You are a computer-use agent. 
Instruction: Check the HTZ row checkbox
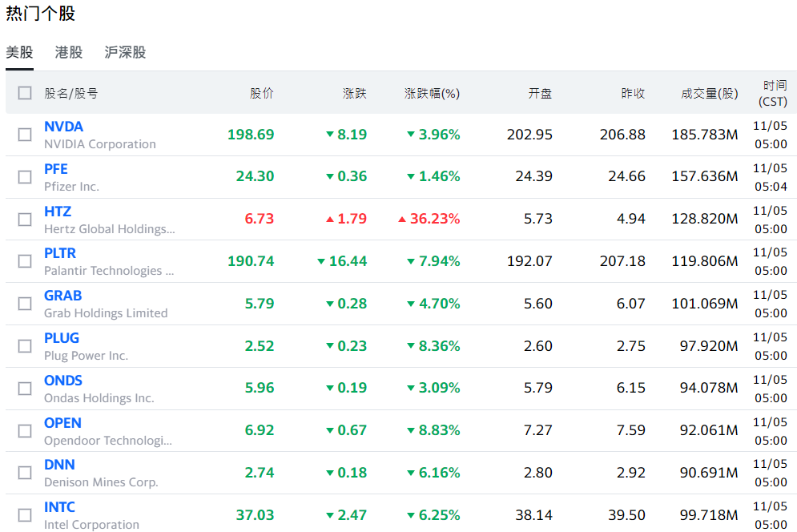point(25,220)
